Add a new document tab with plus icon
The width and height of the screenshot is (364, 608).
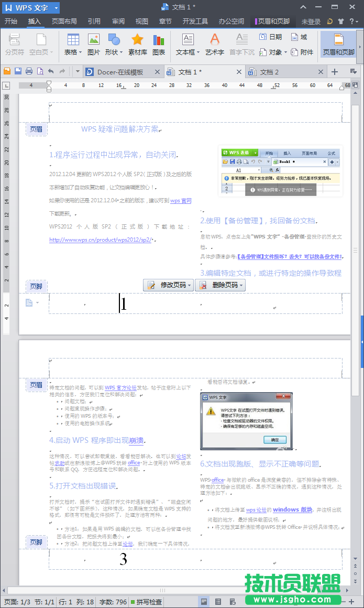click(x=335, y=72)
